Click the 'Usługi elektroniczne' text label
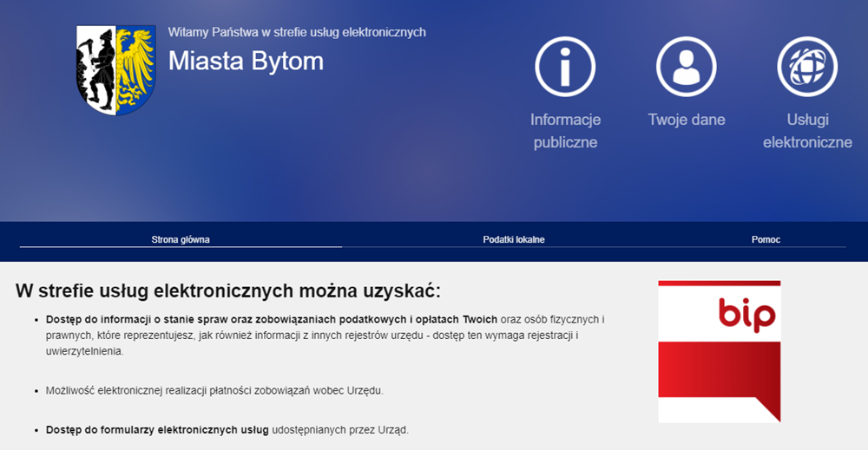Viewport: 868px width, 450px height. (806, 131)
